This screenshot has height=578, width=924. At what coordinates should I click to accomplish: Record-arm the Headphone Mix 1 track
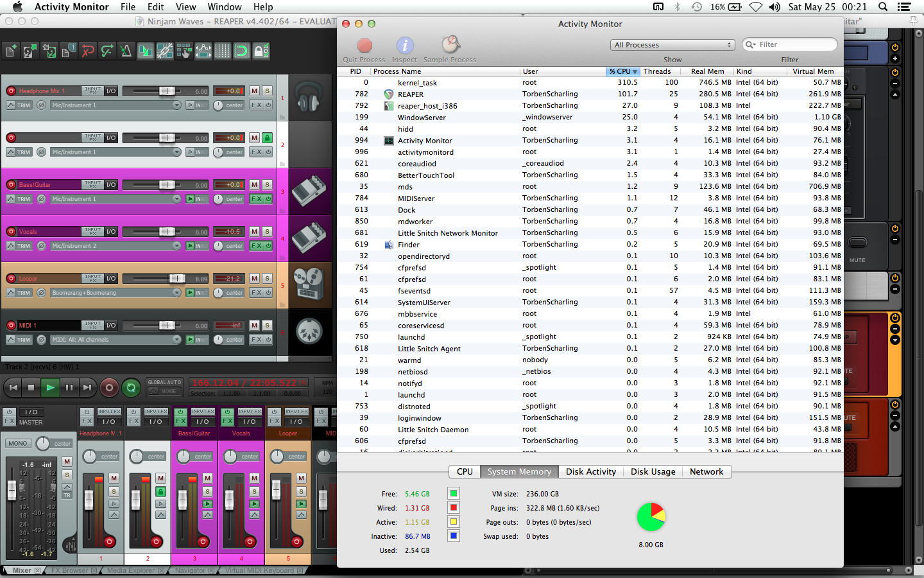click(x=11, y=91)
